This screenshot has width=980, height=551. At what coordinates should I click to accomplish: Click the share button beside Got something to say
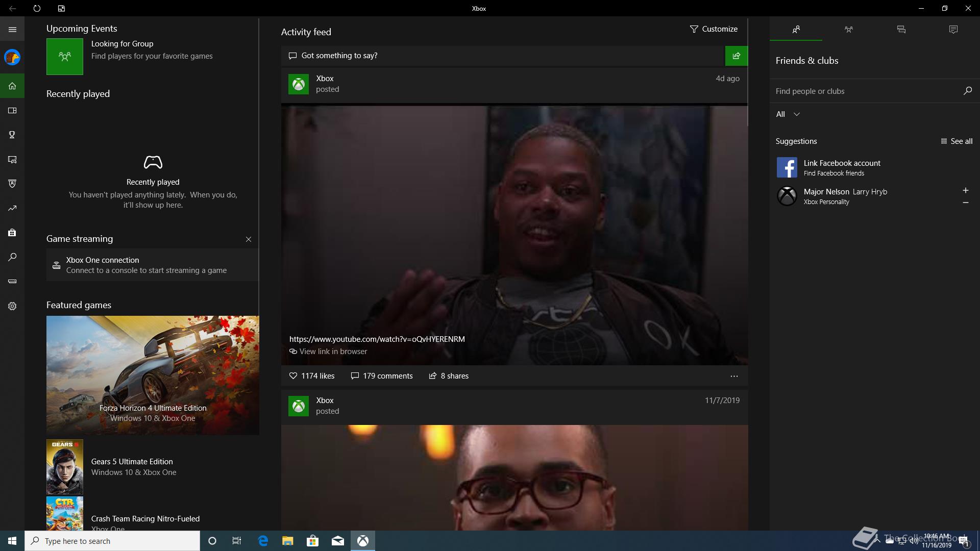pyautogui.click(x=736, y=56)
